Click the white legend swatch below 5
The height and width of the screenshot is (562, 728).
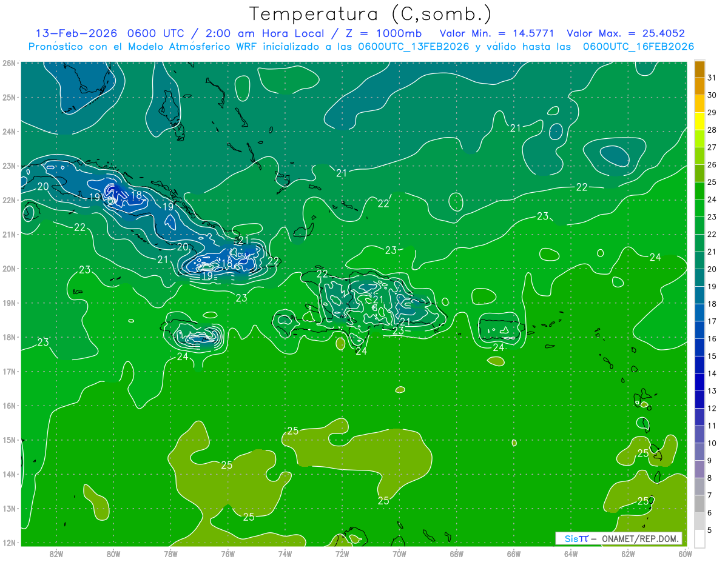[700, 538]
